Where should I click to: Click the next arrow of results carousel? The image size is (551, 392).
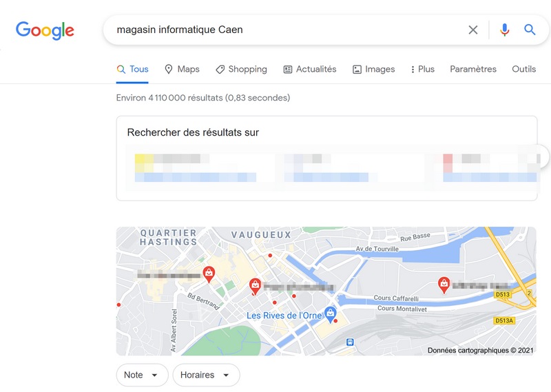tap(543, 156)
